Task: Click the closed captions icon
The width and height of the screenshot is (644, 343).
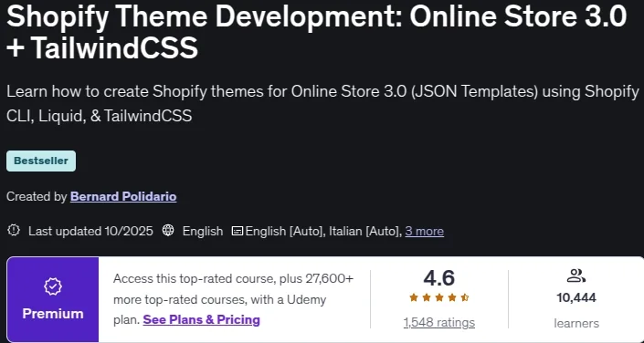Action: coord(237,232)
